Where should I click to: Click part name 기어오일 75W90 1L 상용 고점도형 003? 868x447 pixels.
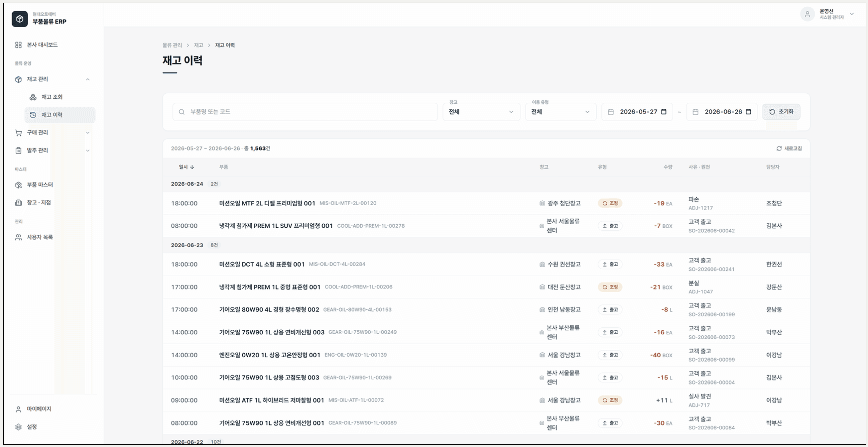(269, 378)
